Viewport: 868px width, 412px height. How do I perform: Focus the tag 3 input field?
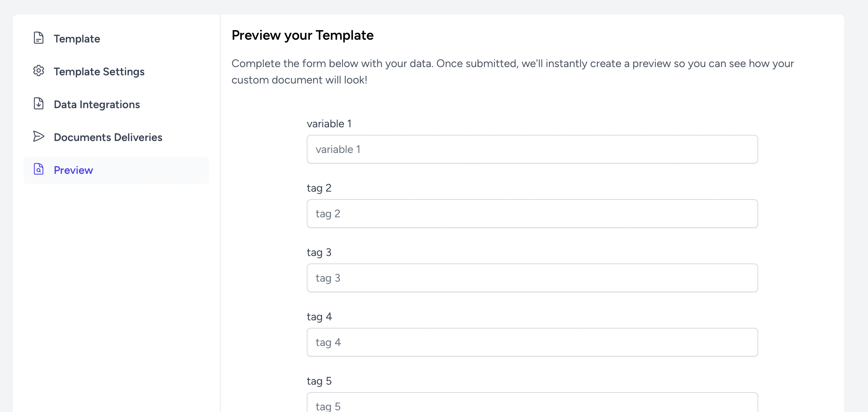pos(532,278)
